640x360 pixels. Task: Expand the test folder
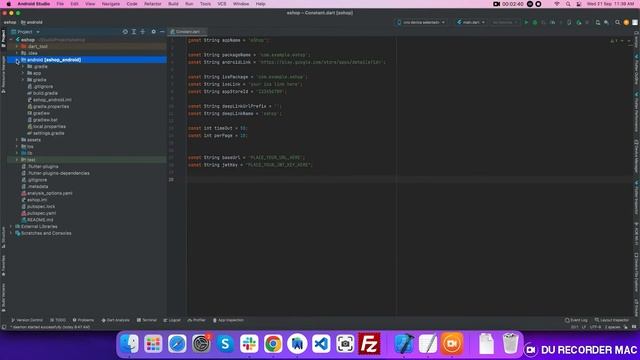tap(17, 160)
